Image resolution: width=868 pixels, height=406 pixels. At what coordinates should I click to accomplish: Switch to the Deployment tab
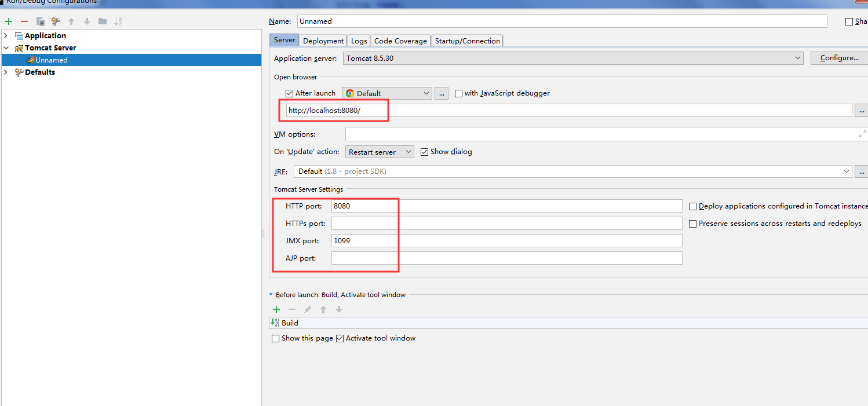pyautogui.click(x=323, y=41)
